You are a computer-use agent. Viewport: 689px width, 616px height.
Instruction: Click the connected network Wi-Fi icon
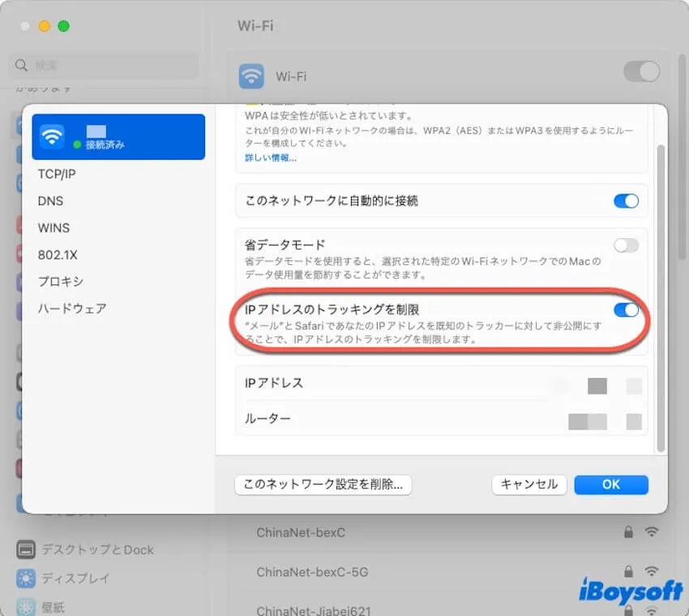tap(53, 136)
